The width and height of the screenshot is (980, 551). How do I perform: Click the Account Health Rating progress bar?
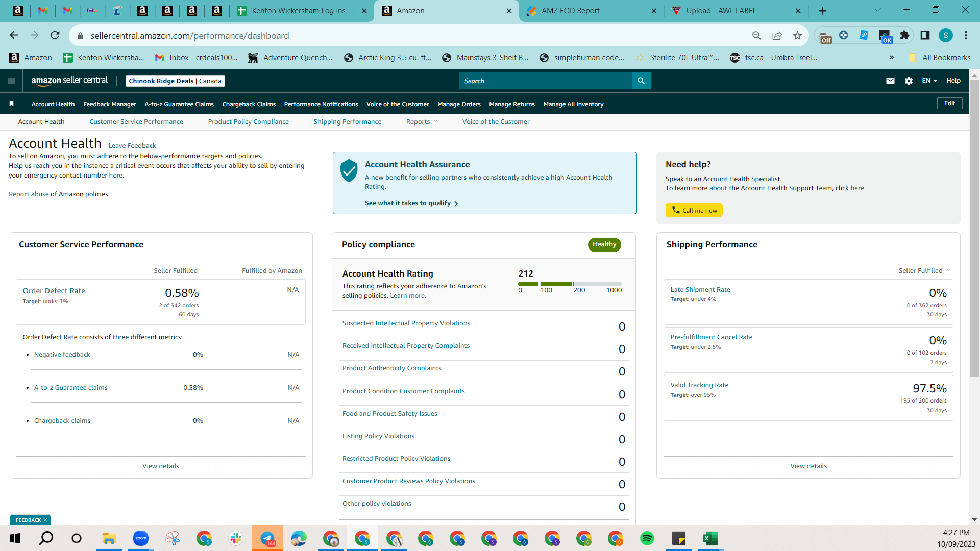coord(570,284)
